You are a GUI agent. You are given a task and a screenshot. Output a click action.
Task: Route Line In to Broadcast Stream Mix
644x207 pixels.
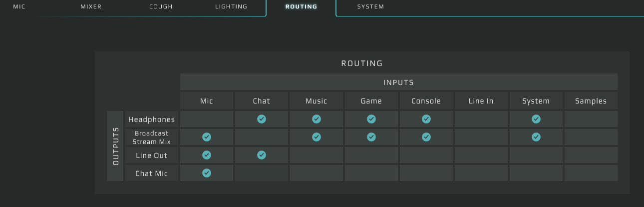[x=481, y=137]
